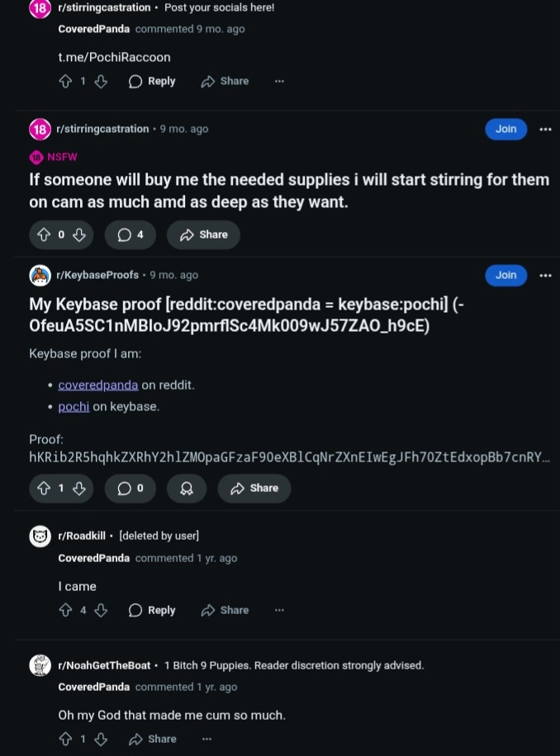Give an award to the Keybase proof post
560x756 pixels.
pyautogui.click(x=187, y=488)
